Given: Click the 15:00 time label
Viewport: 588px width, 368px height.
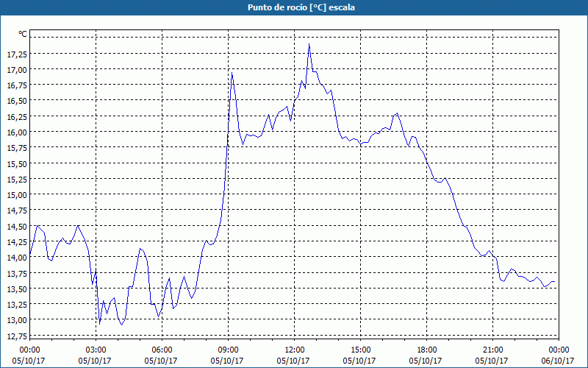Looking at the screenshot, I should tap(361, 350).
